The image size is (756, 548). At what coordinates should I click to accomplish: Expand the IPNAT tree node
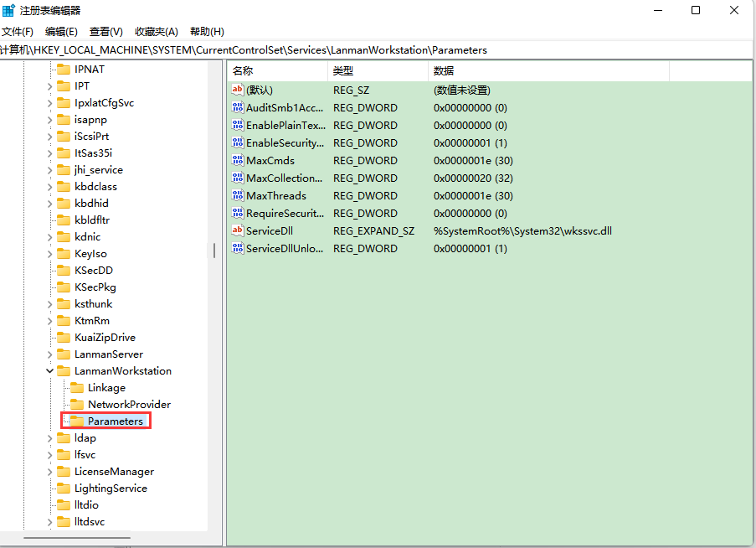(x=49, y=69)
